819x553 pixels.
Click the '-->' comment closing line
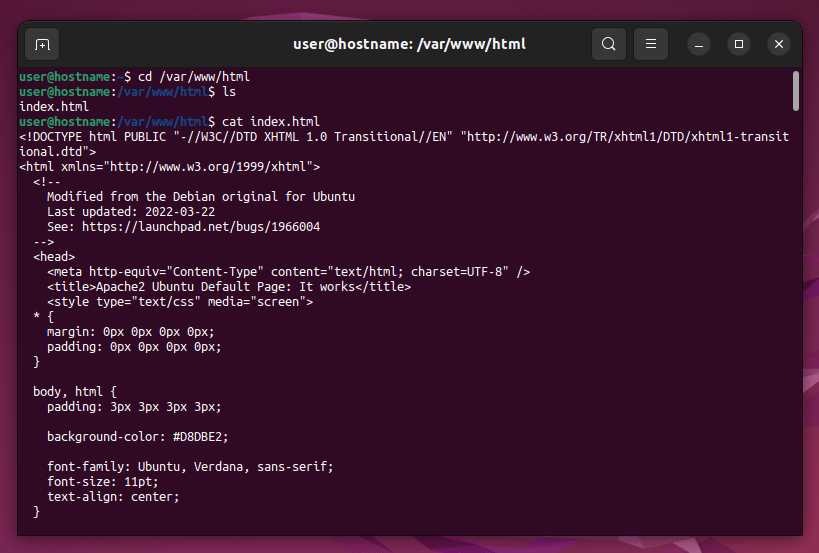pos(43,242)
